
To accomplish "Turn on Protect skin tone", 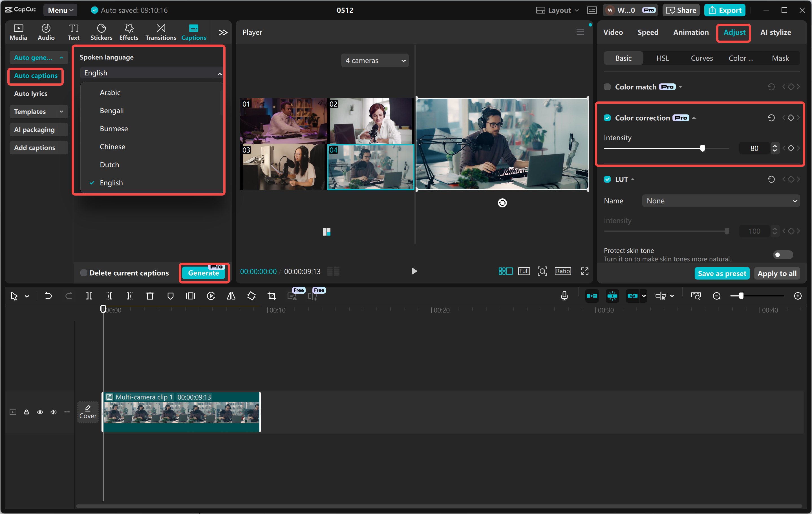I will point(783,254).
